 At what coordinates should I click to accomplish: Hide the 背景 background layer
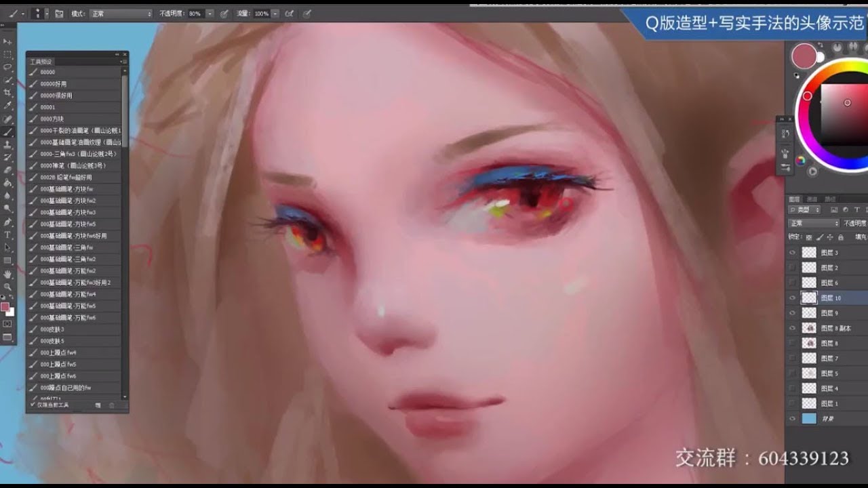coord(792,419)
